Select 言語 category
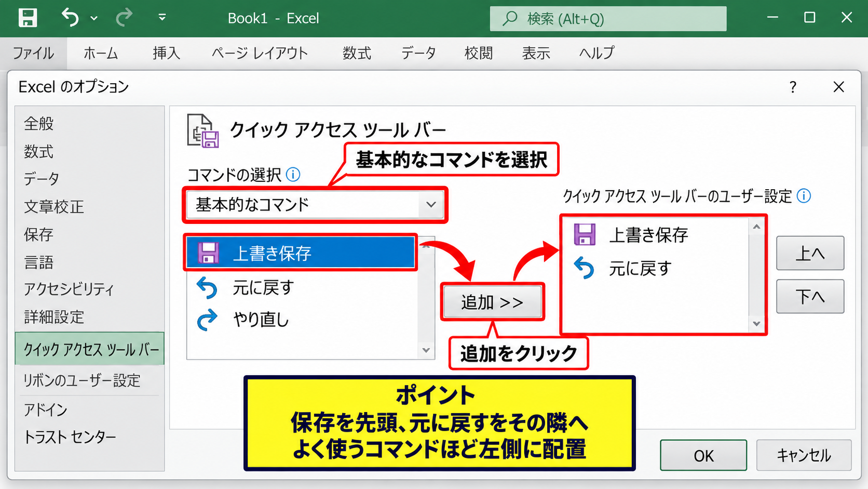Image resolution: width=868 pixels, height=489 pixels. (89, 262)
